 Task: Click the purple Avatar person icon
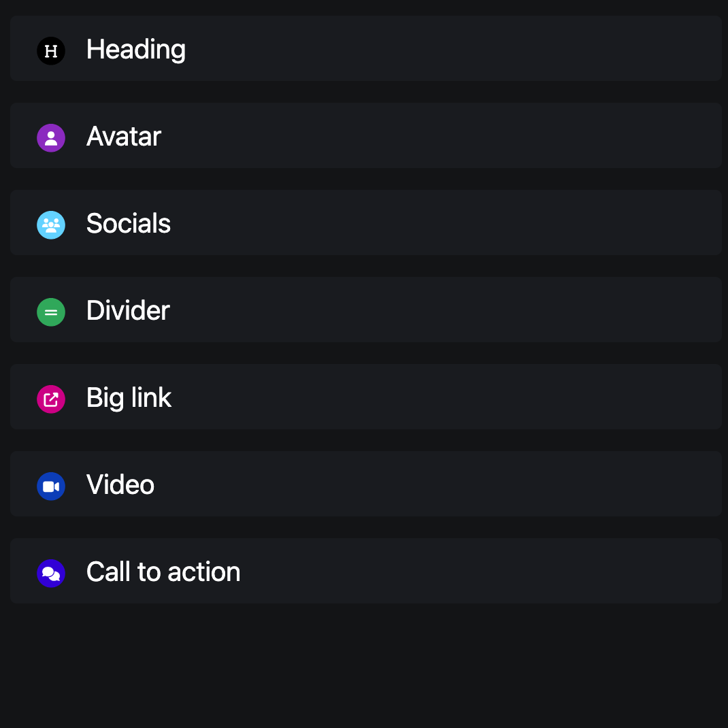point(51,137)
